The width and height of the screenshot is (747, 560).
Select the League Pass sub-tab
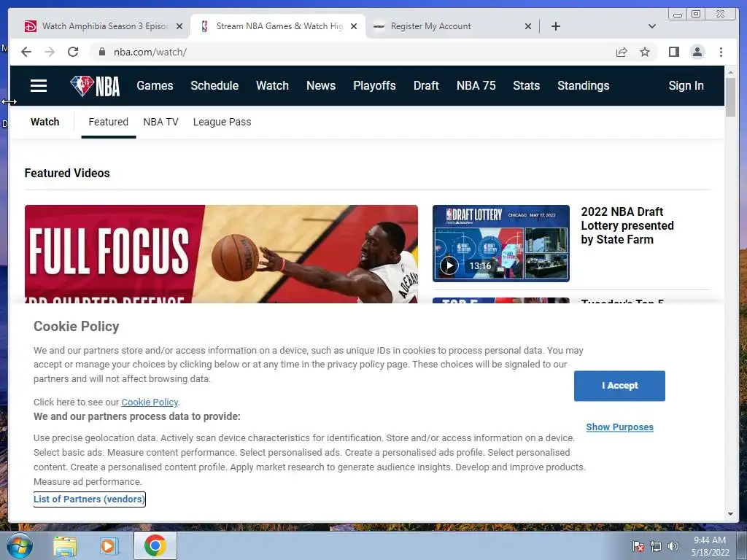(222, 122)
